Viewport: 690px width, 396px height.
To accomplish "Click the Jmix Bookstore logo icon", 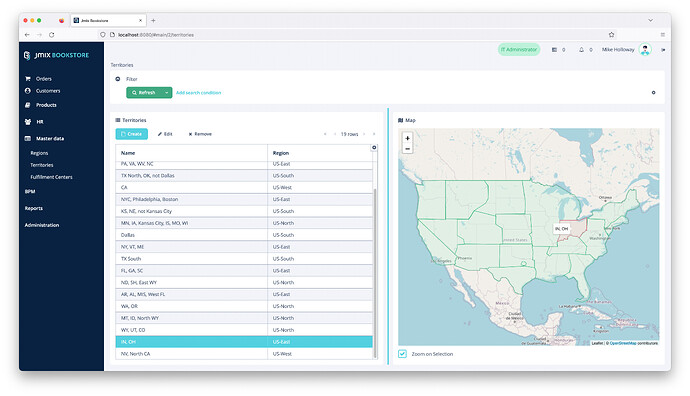I will point(27,55).
